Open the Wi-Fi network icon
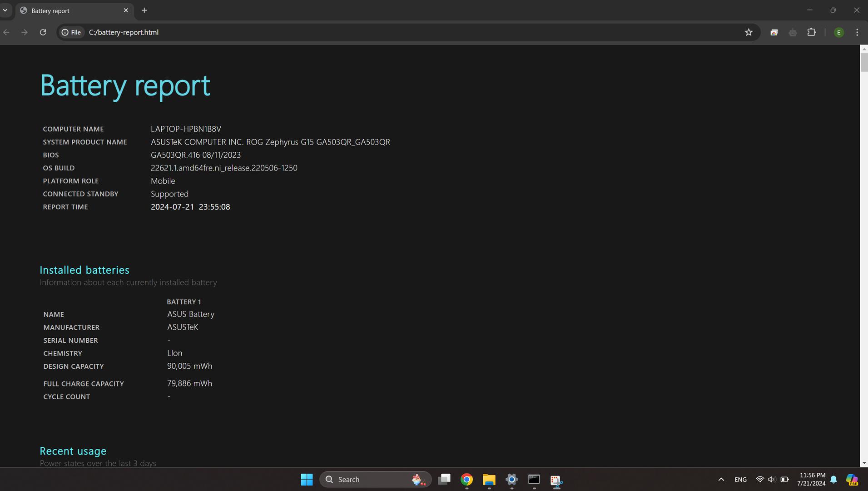This screenshot has height=491, width=868. tap(760, 480)
